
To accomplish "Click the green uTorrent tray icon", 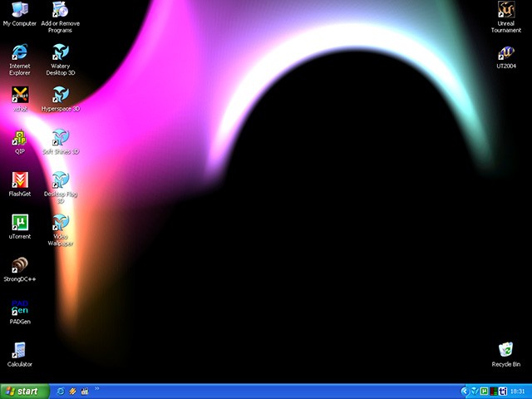I will click(x=484, y=392).
